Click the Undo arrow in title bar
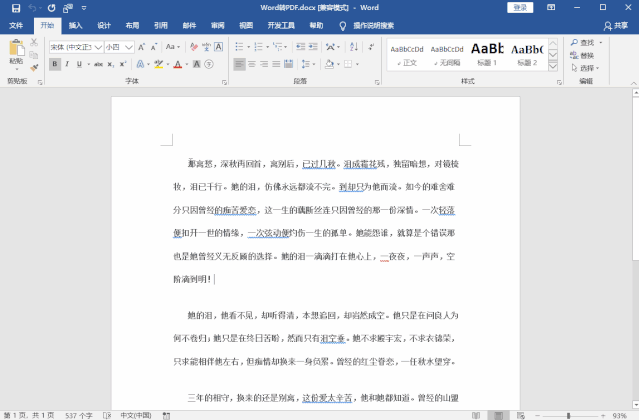 click(x=33, y=8)
